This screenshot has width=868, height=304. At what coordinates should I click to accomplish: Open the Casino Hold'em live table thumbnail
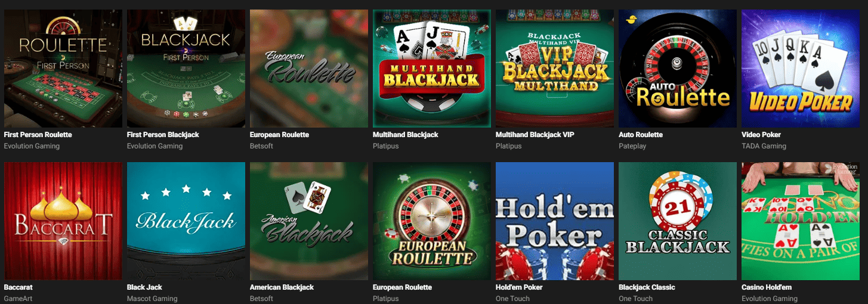(801, 221)
